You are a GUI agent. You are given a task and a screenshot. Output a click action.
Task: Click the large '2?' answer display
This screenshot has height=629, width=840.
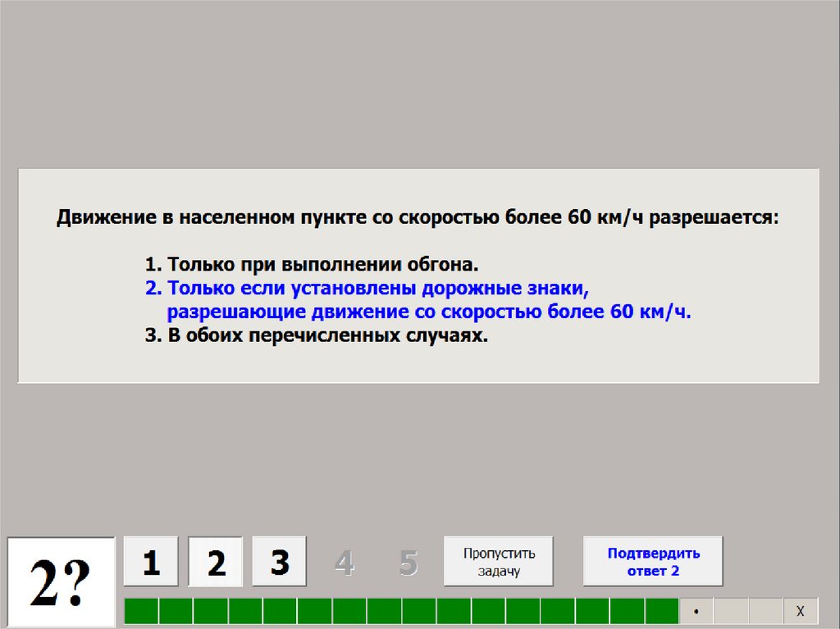(x=61, y=581)
